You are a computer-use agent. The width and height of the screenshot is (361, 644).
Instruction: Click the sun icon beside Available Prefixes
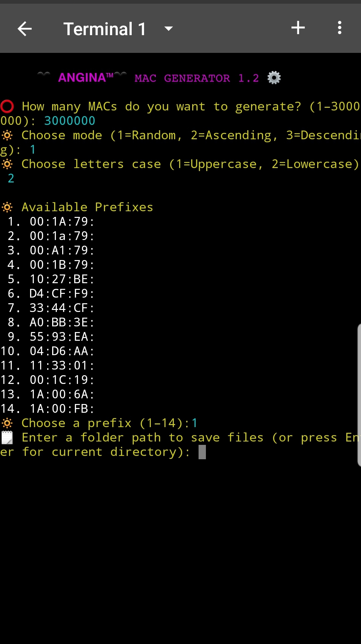click(x=7, y=207)
